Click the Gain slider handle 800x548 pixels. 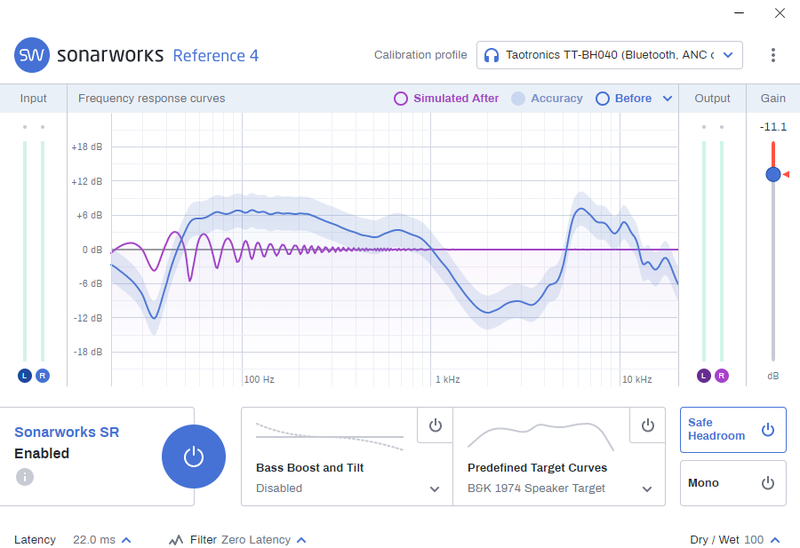click(x=773, y=175)
